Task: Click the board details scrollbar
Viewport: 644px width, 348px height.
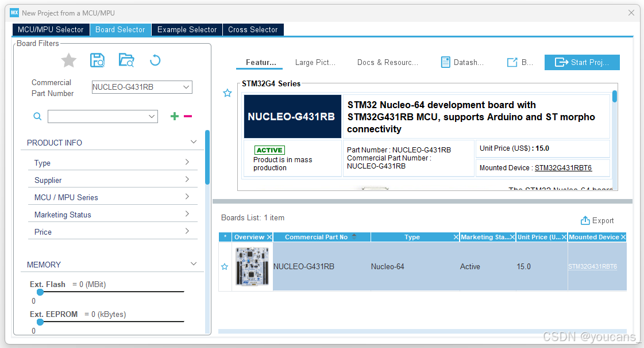Action: click(615, 97)
